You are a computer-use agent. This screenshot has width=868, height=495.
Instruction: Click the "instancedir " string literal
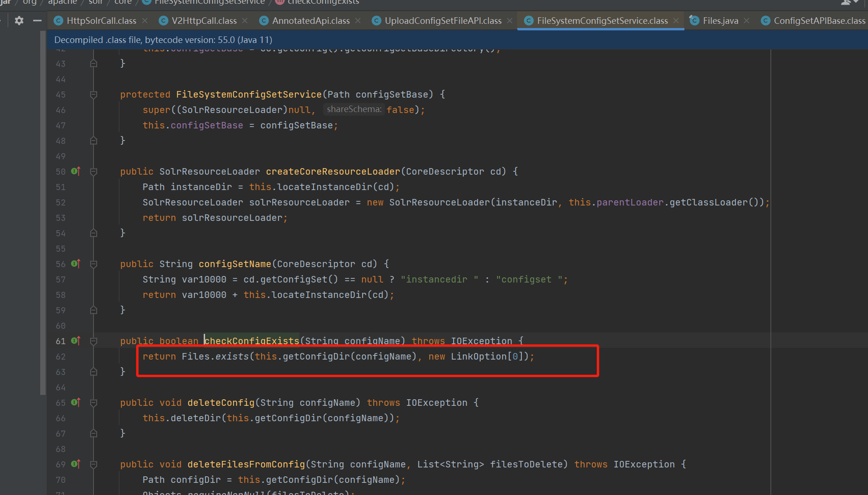(440, 279)
